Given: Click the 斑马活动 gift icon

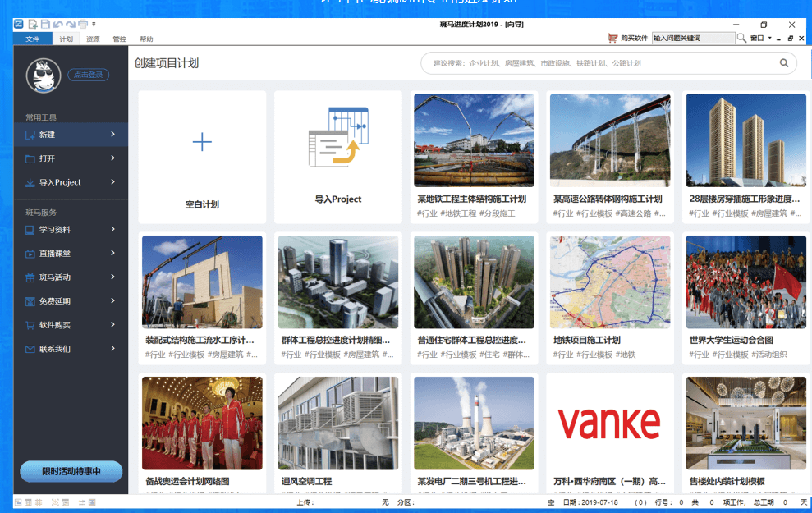Looking at the screenshot, I should click(x=30, y=277).
